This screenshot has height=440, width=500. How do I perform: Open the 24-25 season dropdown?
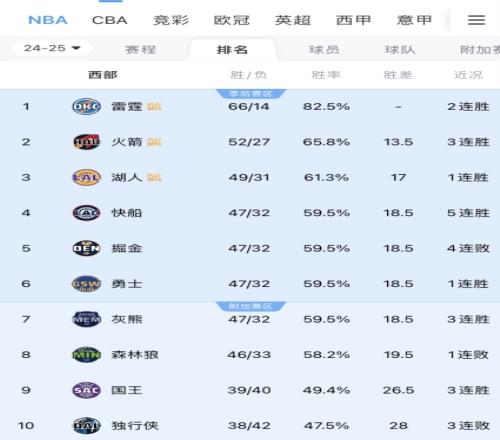click(52, 48)
